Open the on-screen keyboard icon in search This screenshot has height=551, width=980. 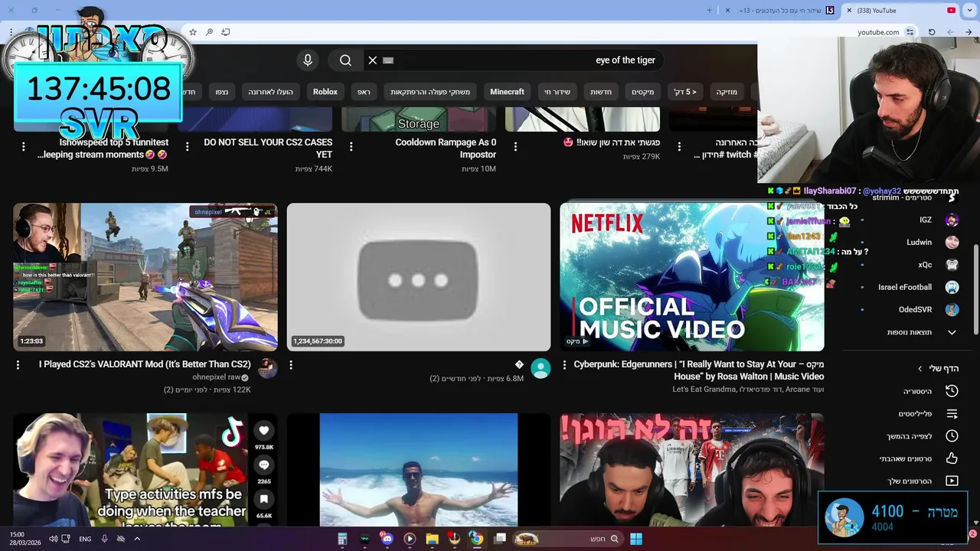coord(388,60)
